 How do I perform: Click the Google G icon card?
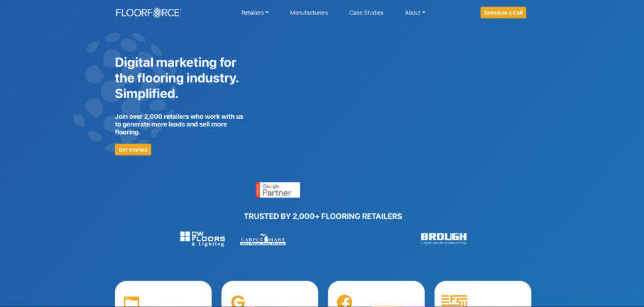270,294
